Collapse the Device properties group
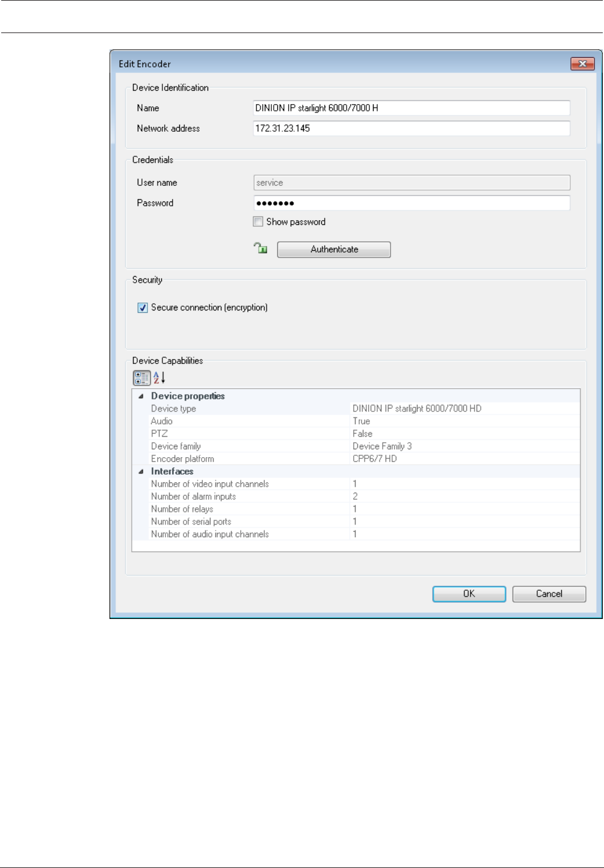Image resolution: width=604 pixels, height=868 pixels. 141,396
